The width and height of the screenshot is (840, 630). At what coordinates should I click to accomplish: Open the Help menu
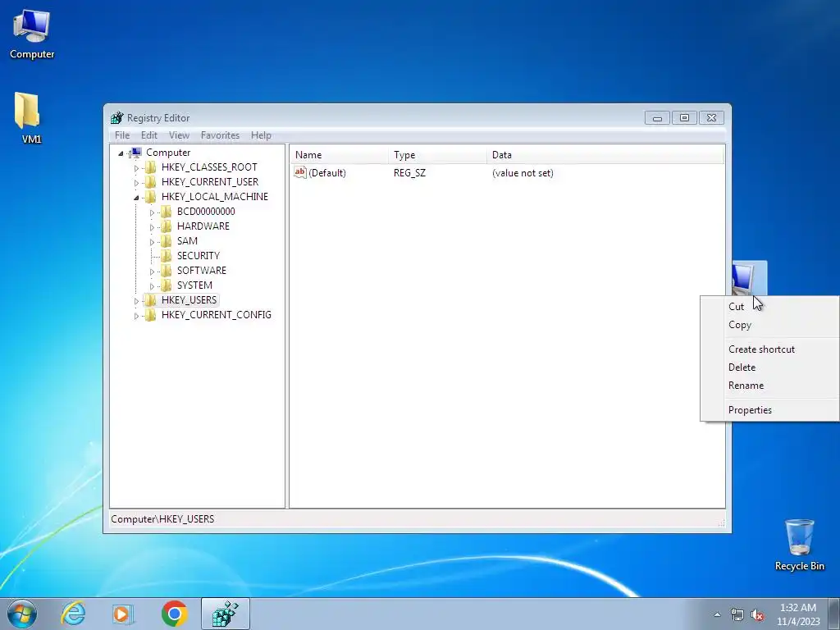(261, 135)
